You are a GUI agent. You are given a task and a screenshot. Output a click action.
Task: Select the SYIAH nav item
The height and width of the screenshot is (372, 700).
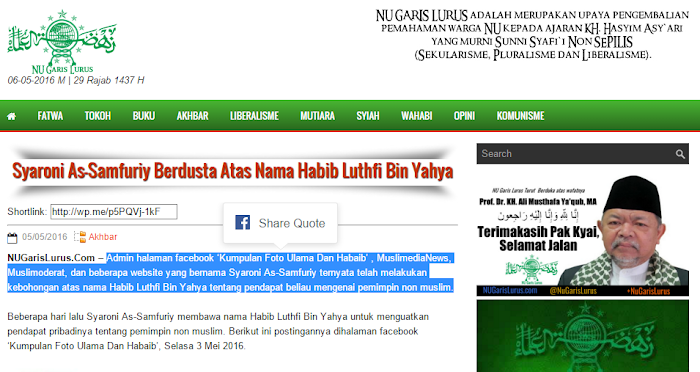[x=368, y=116]
